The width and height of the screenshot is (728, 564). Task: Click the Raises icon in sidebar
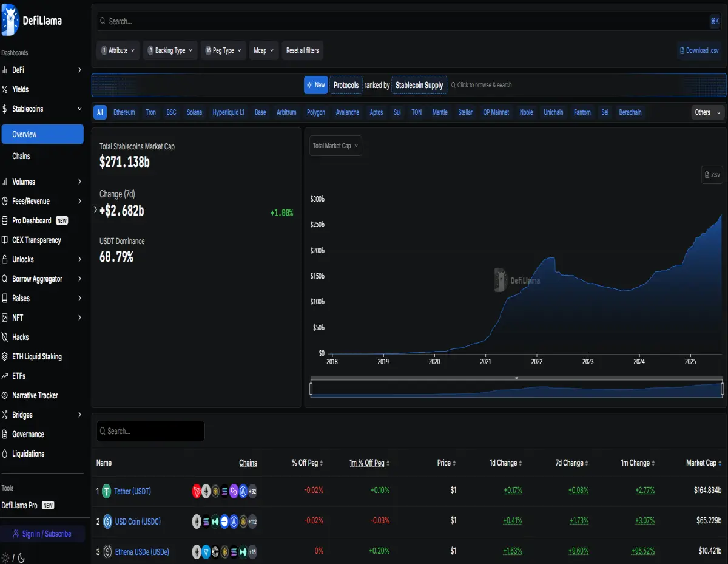(x=5, y=298)
